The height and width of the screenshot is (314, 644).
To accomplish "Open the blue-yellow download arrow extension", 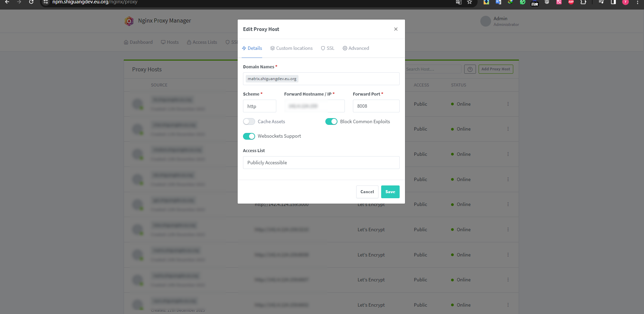I will click(486, 2).
